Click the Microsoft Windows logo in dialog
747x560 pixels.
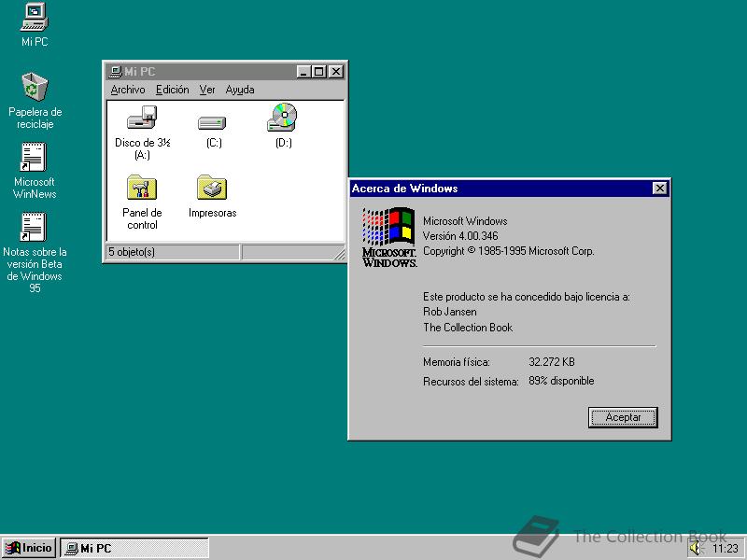tap(389, 237)
